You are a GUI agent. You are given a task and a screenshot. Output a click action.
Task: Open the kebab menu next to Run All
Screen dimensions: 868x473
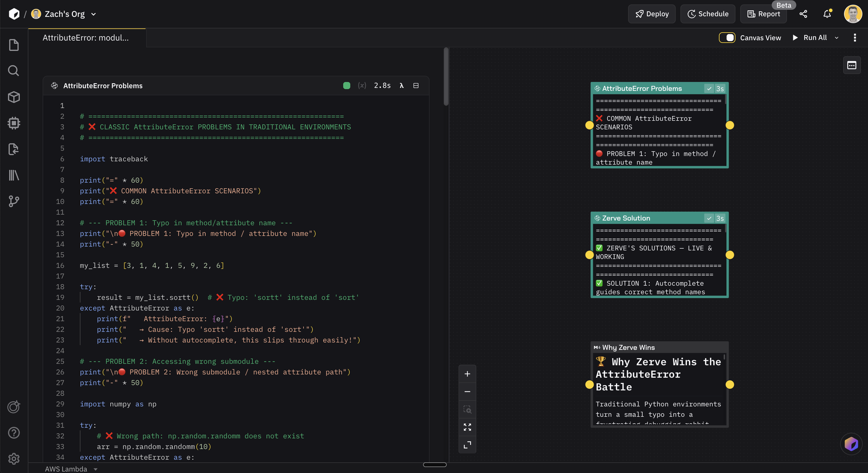(854, 38)
